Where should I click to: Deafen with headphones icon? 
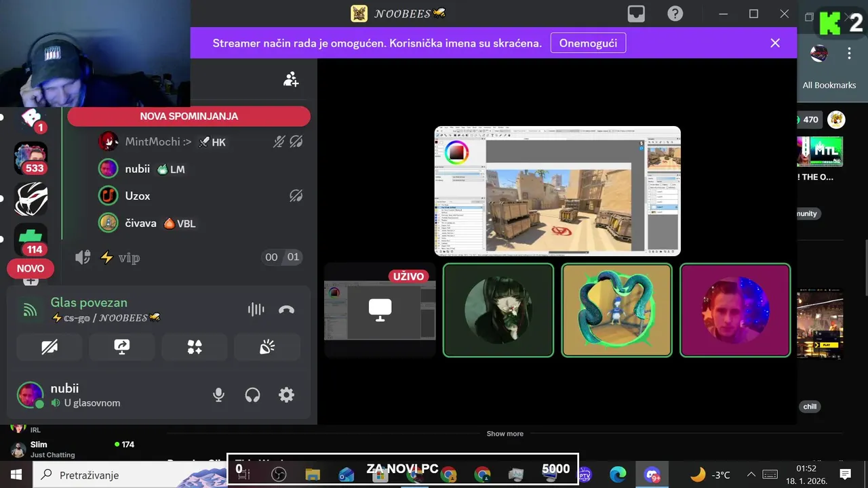point(252,395)
